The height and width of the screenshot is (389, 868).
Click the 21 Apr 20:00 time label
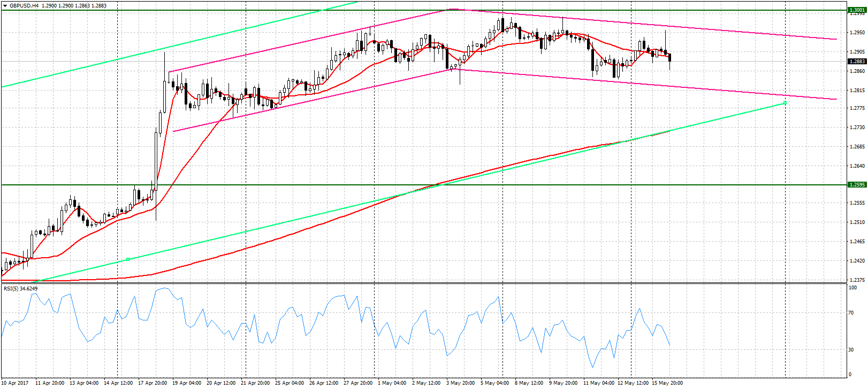pos(255,383)
